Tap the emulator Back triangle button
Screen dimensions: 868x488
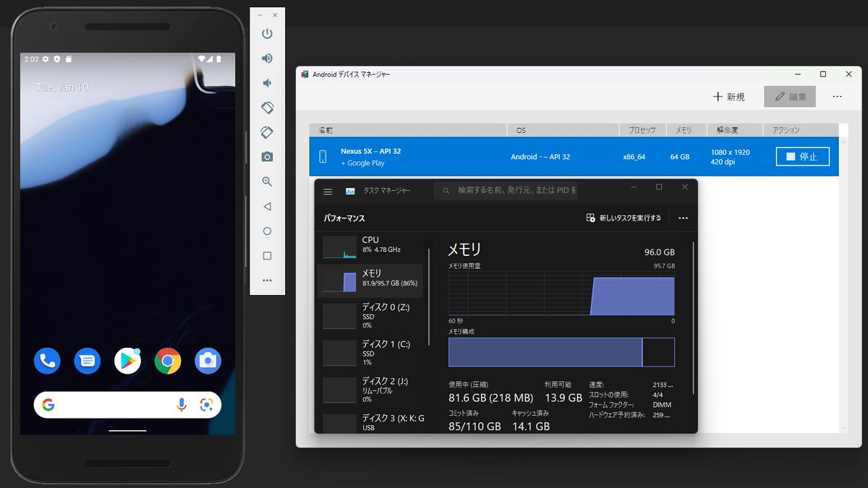[x=267, y=207]
